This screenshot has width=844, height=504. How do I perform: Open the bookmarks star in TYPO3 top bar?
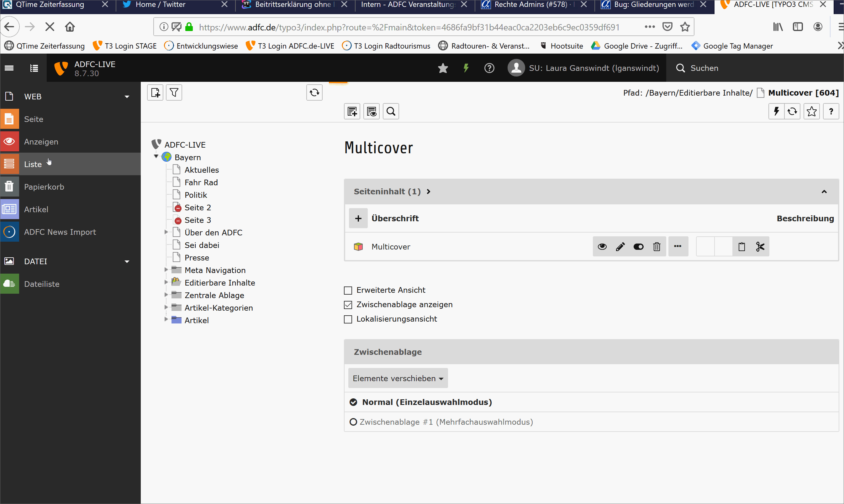pyautogui.click(x=443, y=68)
